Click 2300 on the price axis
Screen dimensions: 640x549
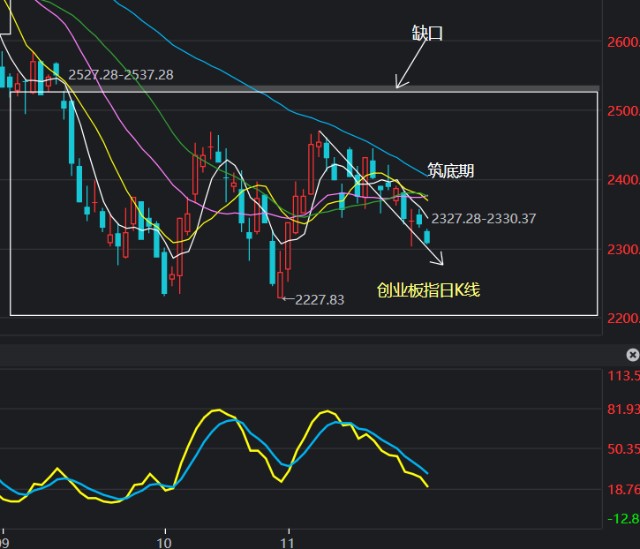pyautogui.click(x=622, y=249)
